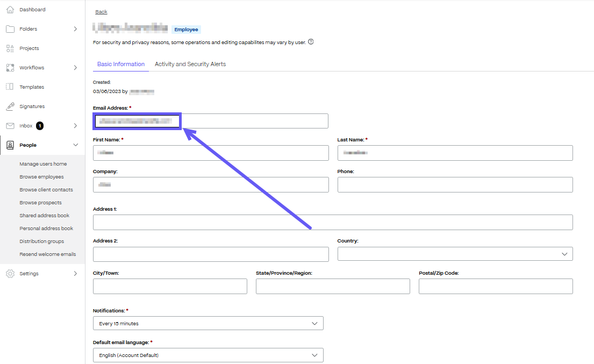
Task: Open the Notifications frequency dropdown
Action: (208, 323)
